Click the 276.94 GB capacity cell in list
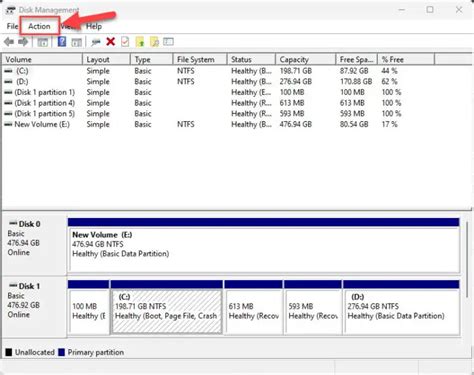The image size is (474, 375). click(296, 82)
